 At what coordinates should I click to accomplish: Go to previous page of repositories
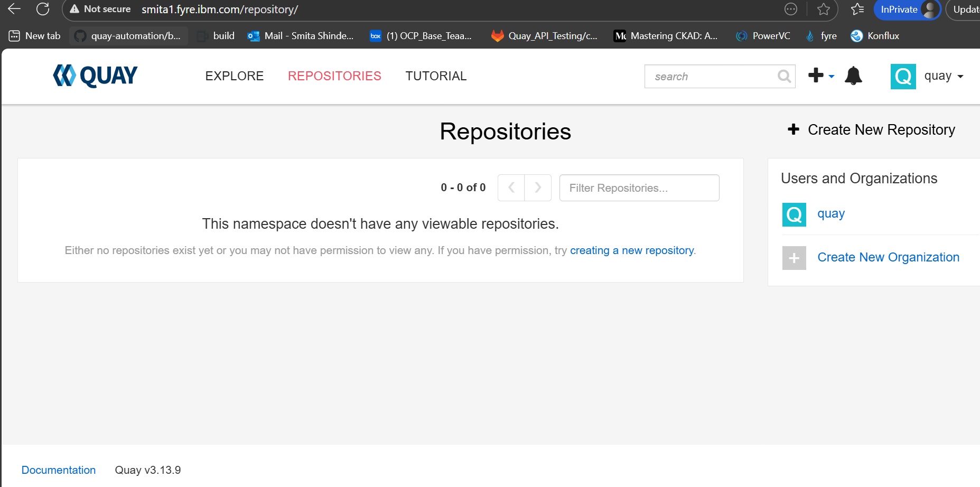coord(511,188)
